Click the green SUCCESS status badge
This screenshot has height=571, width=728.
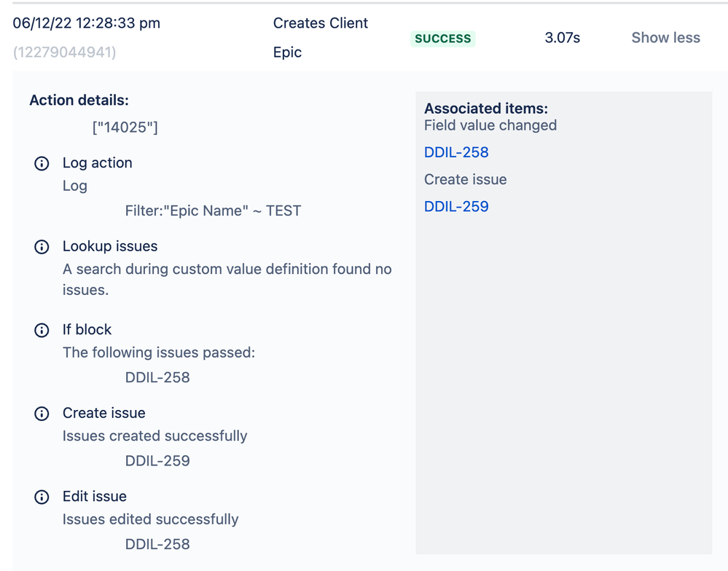(443, 39)
